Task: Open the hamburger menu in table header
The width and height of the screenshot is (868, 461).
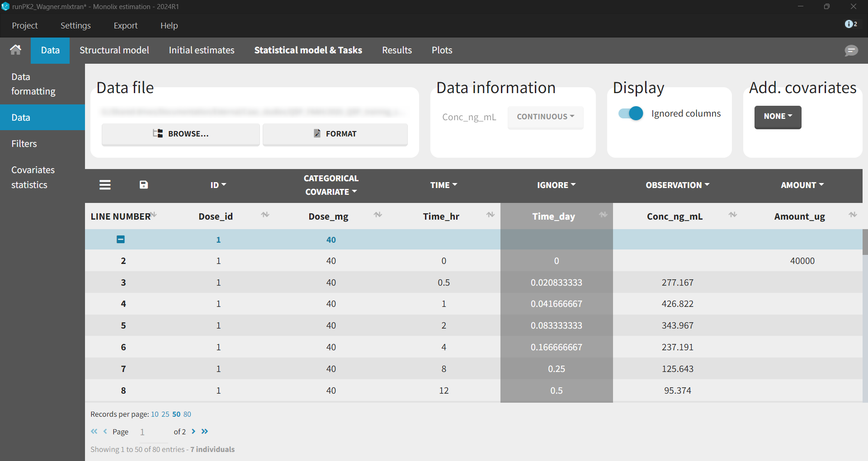Action: [105, 185]
